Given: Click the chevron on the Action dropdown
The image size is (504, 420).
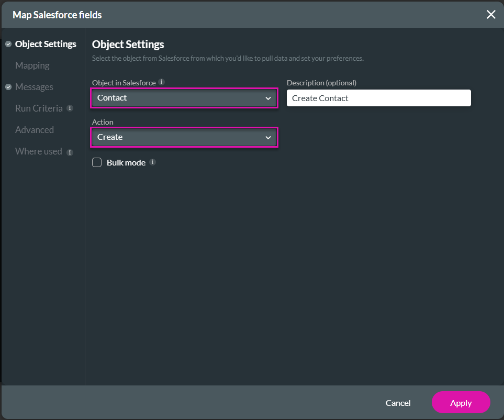Looking at the screenshot, I should pos(268,137).
